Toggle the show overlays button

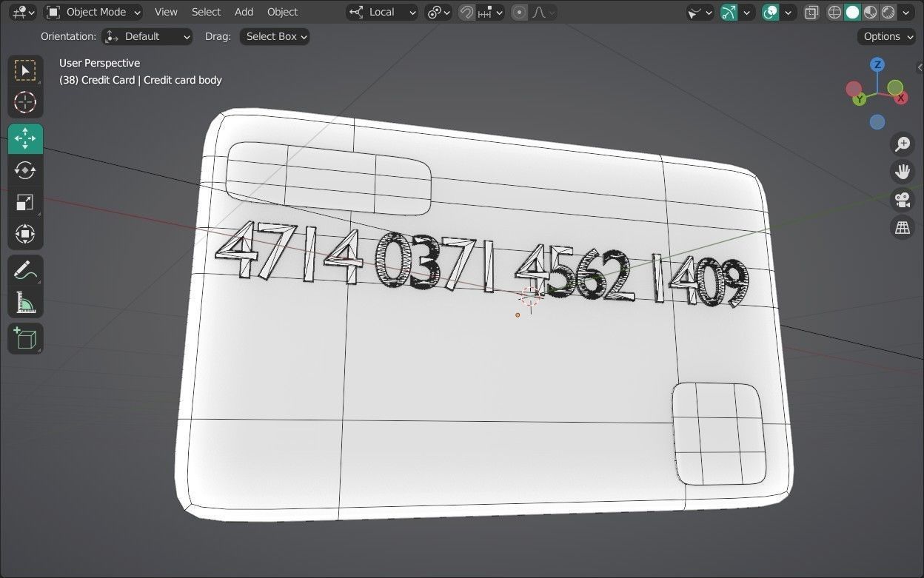771,12
